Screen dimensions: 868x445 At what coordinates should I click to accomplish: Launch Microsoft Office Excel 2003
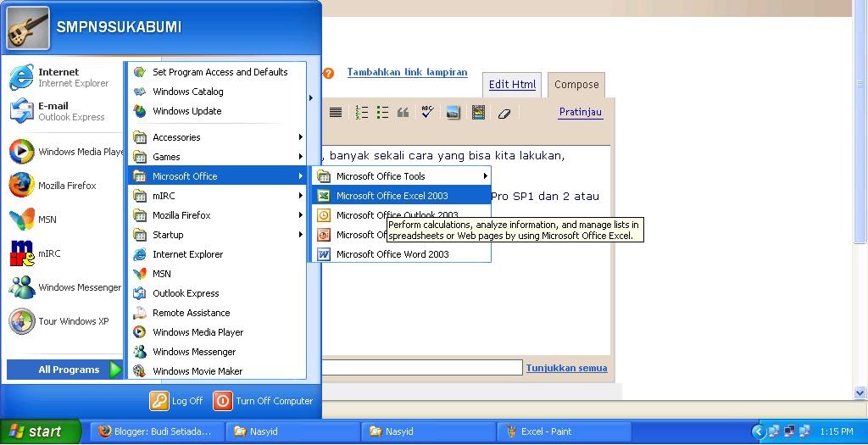click(x=401, y=196)
